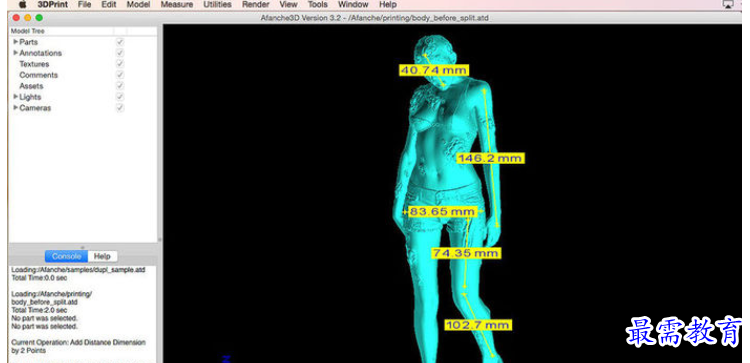Select the 83.65 mm dimension label
This screenshot has height=363, width=750.
tap(442, 211)
